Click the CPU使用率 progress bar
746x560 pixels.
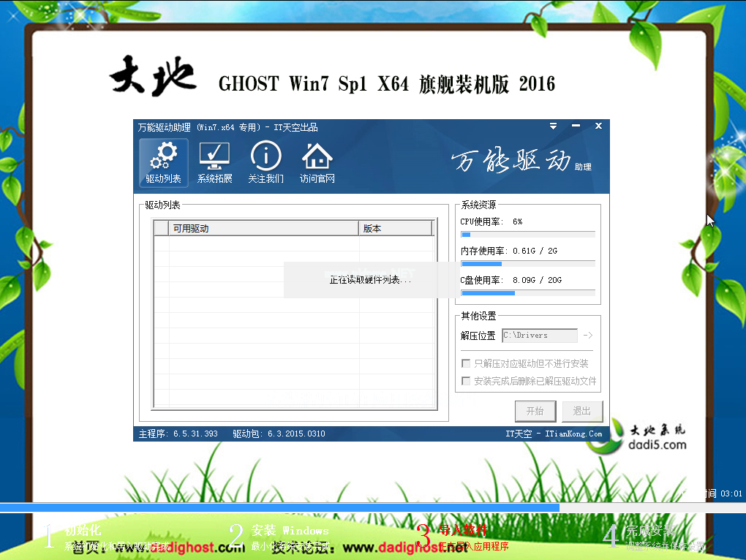[528, 235]
